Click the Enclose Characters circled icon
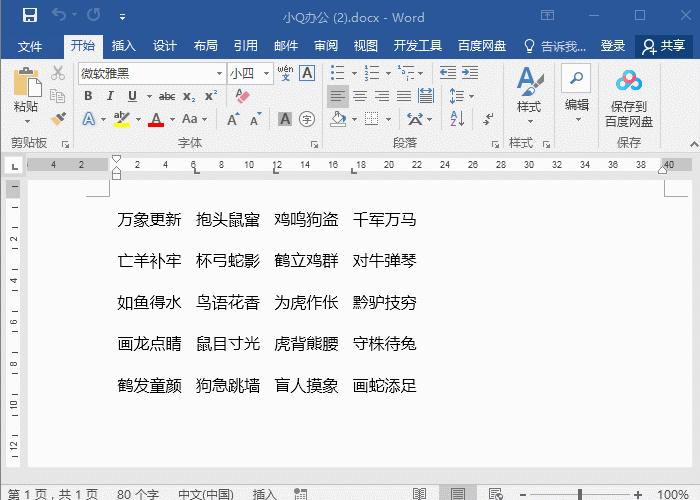Image resolution: width=700 pixels, height=500 pixels. point(307,119)
